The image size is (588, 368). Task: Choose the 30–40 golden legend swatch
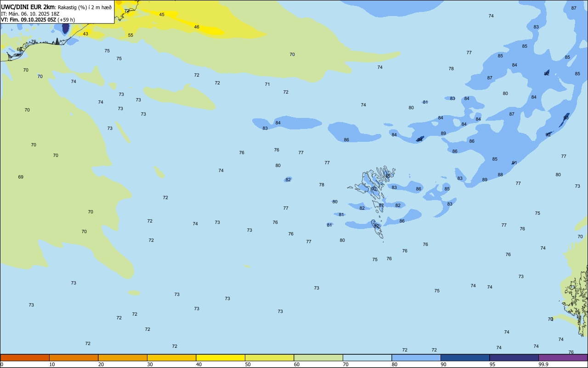171,357
